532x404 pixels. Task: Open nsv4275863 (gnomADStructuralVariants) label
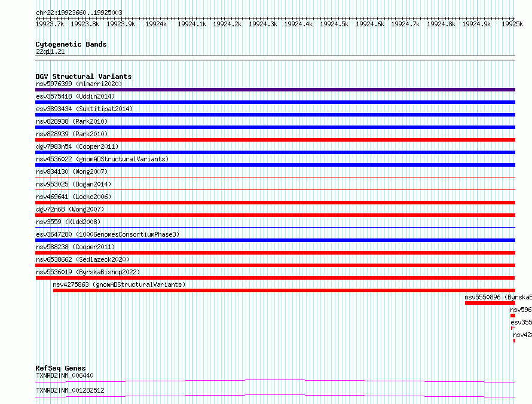click(119, 284)
